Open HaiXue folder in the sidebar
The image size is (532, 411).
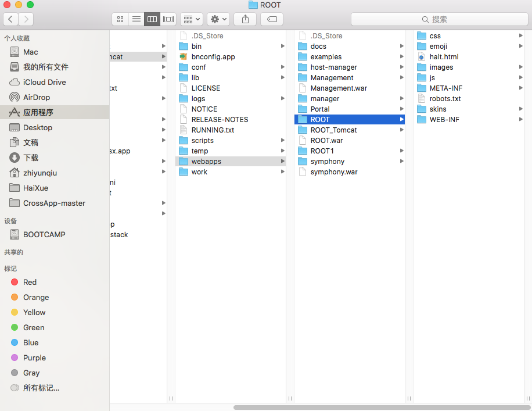coord(55,188)
